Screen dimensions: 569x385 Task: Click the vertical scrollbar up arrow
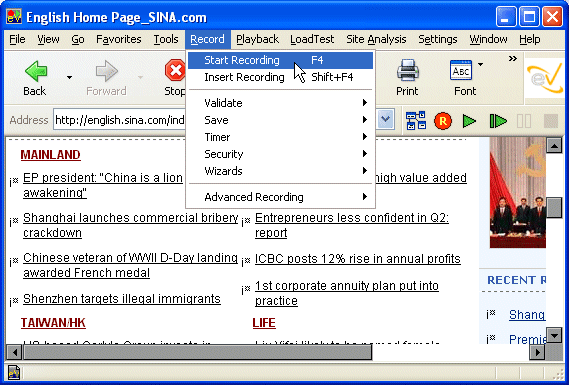[x=554, y=146]
